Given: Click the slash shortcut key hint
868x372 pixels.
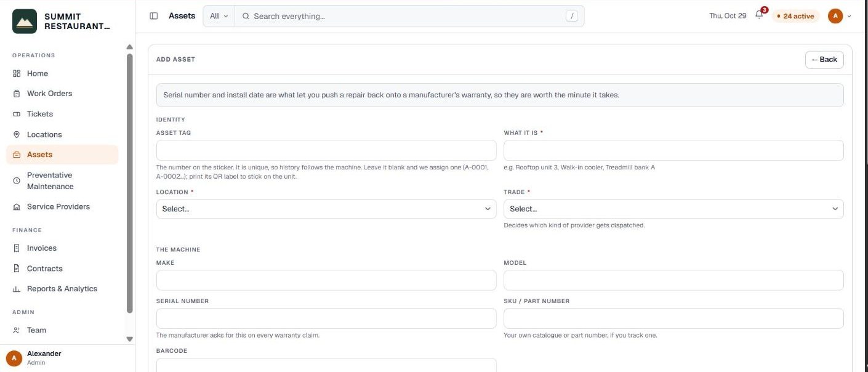Looking at the screenshot, I should point(572,16).
